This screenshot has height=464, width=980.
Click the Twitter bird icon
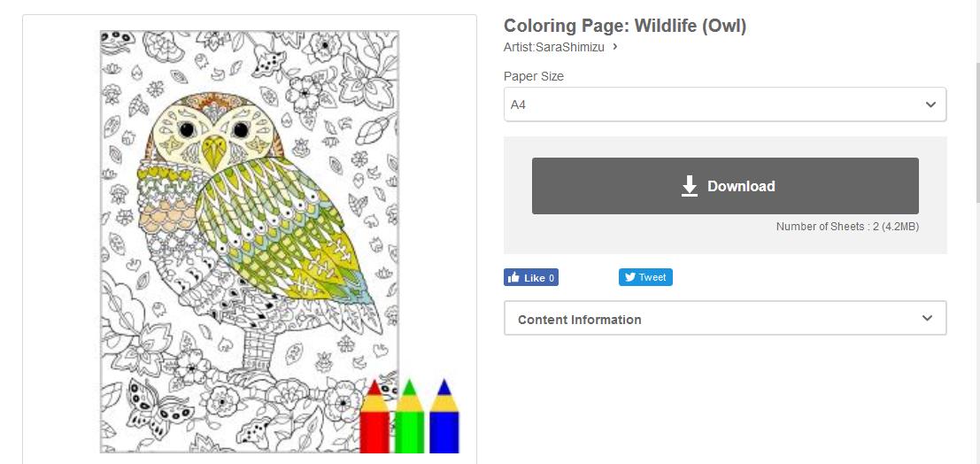click(x=630, y=277)
